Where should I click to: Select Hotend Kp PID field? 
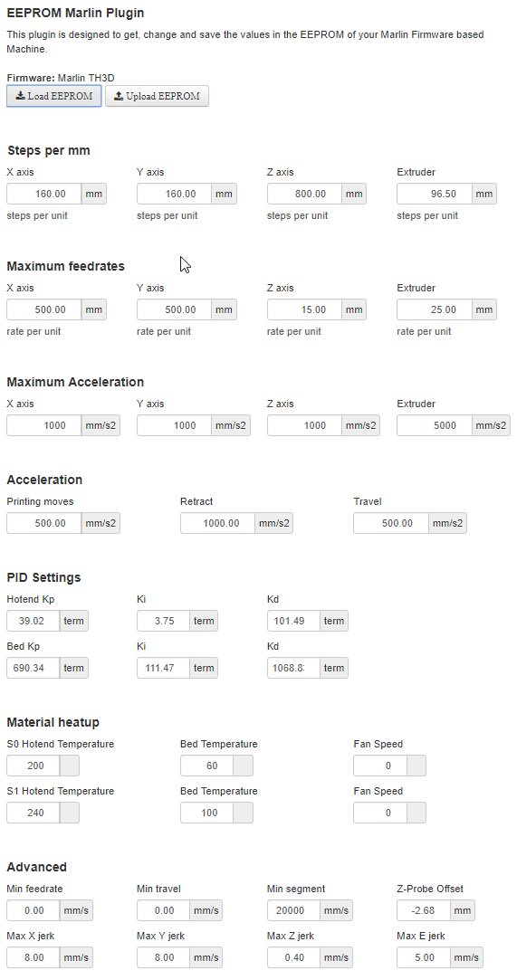(34, 621)
